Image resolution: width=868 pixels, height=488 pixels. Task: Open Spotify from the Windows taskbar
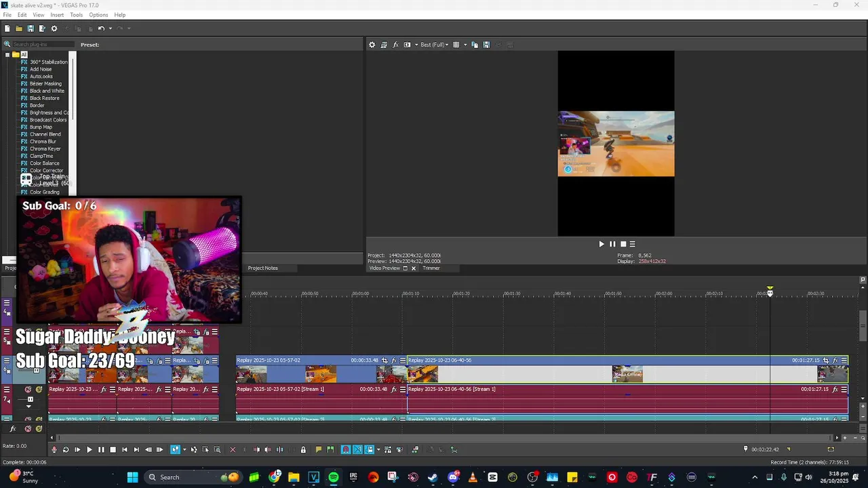coord(334,477)
